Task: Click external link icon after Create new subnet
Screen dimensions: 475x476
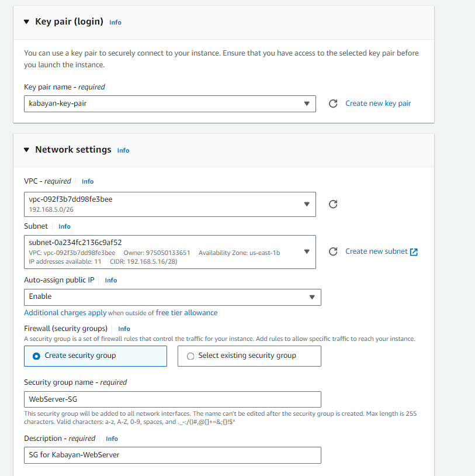Action: [x=414, y=252]
